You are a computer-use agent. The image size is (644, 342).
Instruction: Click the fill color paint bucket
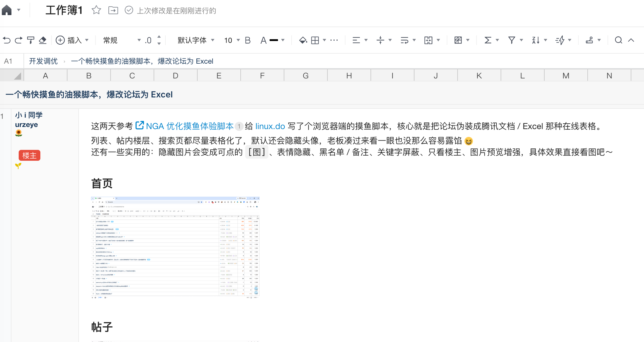pos(303,40)
